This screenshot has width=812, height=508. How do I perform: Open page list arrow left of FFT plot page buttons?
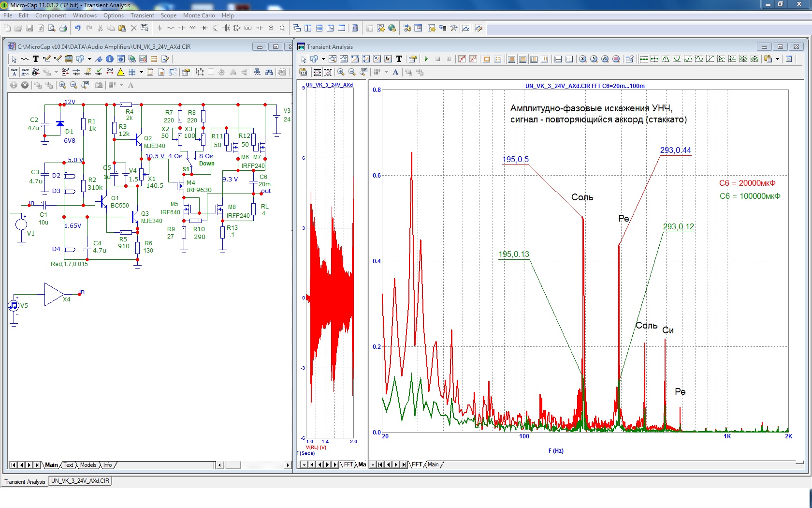pyautogui.click(x=372, y=464)
